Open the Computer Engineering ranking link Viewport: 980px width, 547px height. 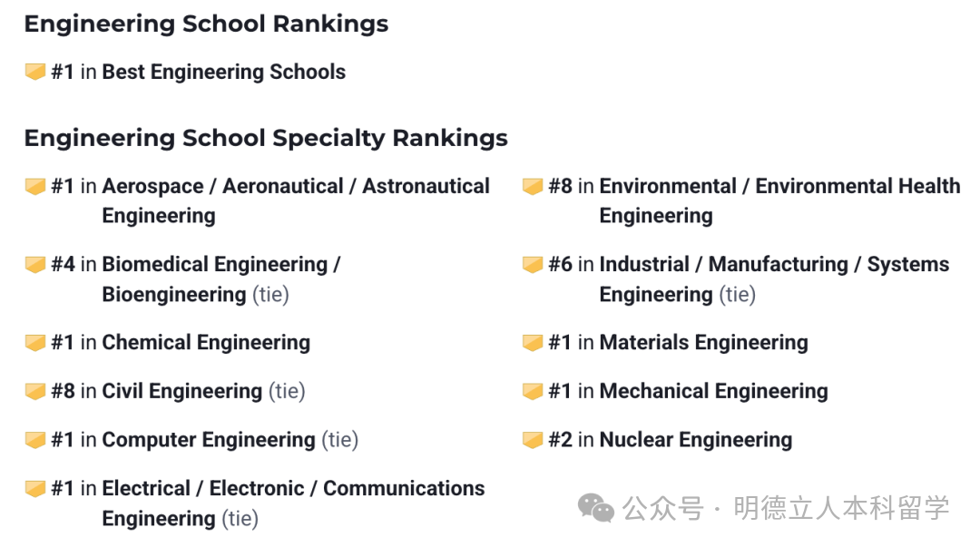(x=209, y=440)
